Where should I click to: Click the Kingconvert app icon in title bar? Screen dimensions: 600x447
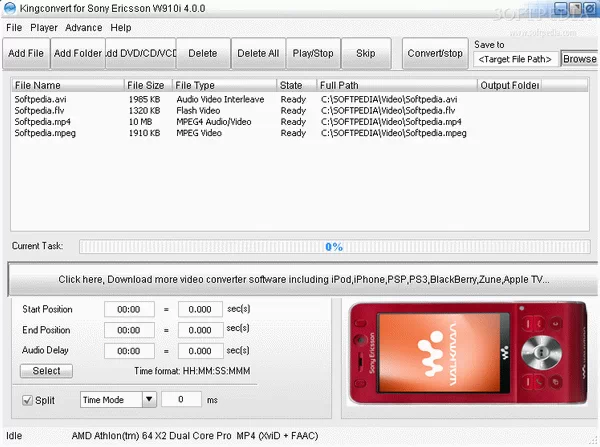point(9,8)
